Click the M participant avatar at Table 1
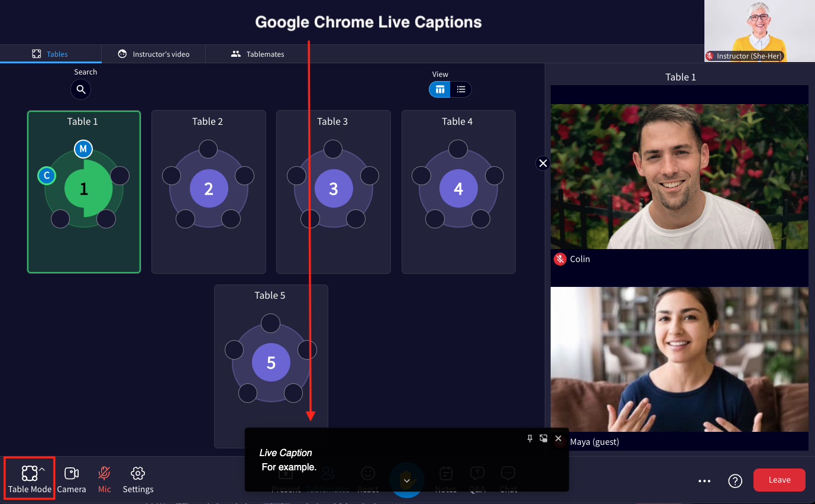 pos(83,149)
